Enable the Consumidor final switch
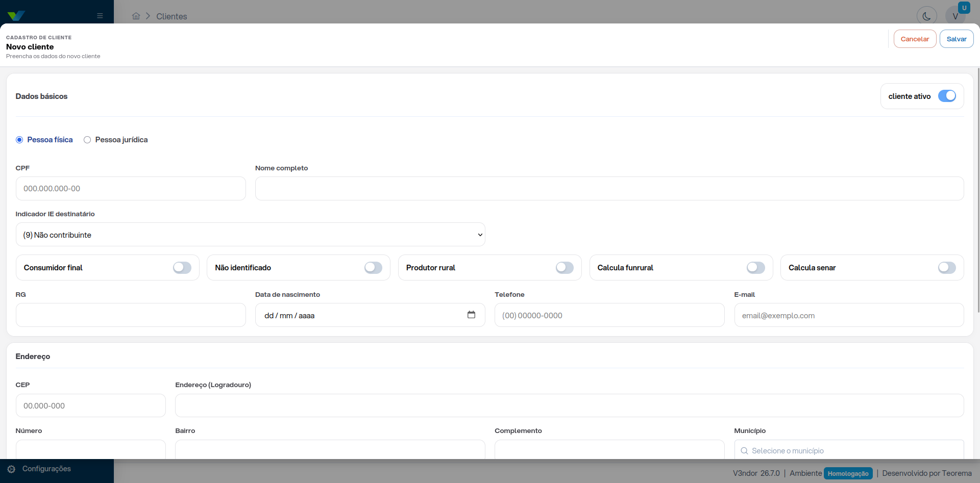This screenshot has height=483, width=980. [x=182, y=268]
